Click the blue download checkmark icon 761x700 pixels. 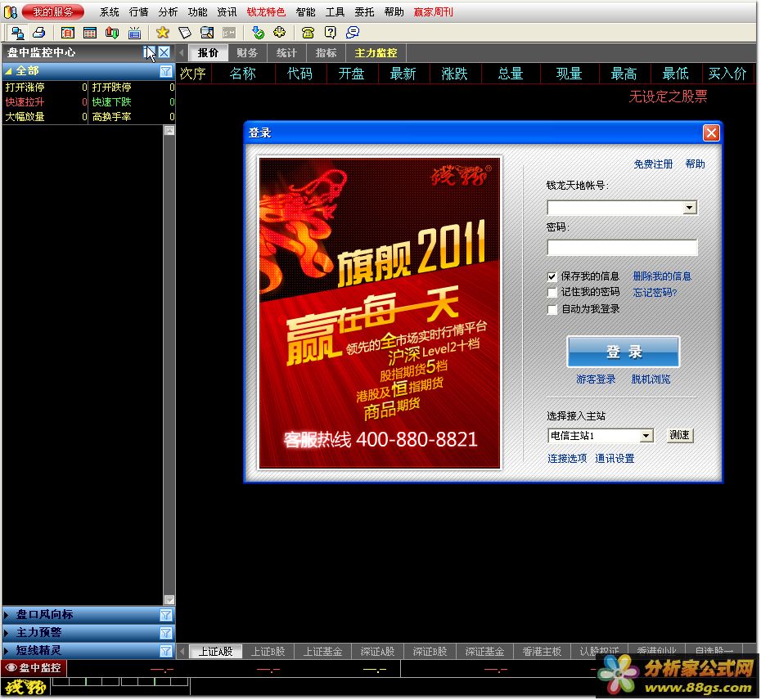pos(258,33)
